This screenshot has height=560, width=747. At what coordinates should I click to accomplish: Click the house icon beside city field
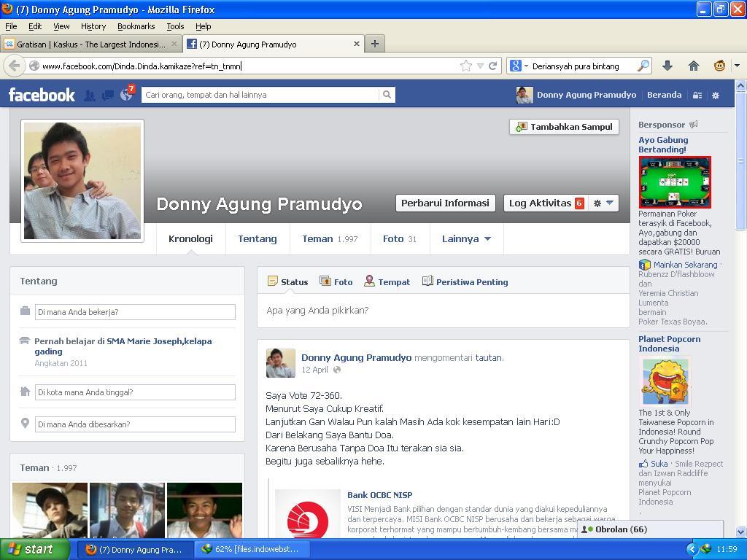point(26,392)
